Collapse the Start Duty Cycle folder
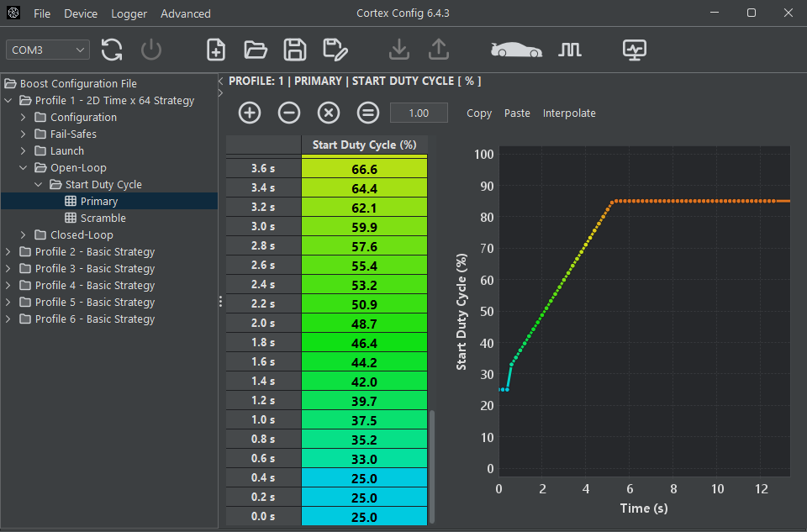807x532 pixels. click(39, 185)
